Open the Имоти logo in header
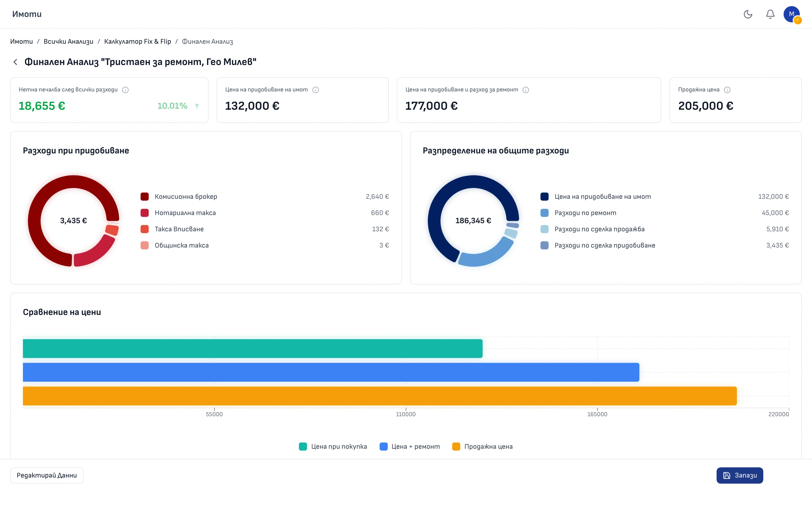The height and width of the screenshot is (508, 812). (x=27, y=14)
